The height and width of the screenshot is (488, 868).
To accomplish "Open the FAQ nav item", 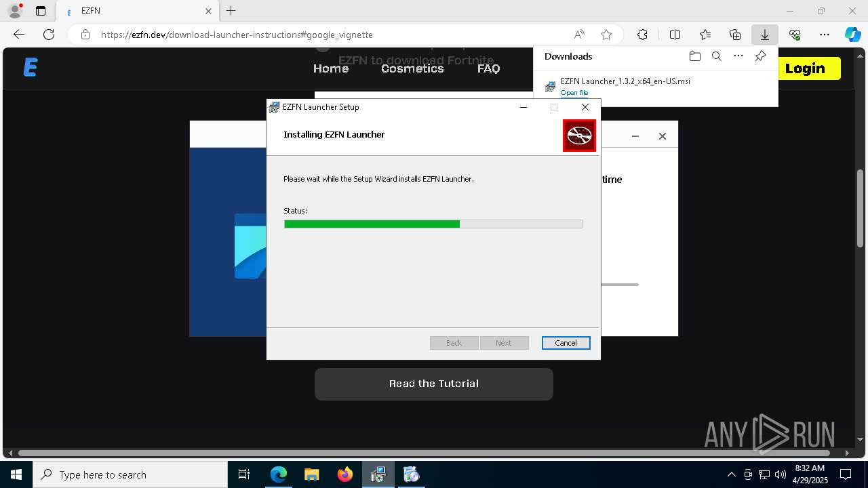I will [488, 68].
